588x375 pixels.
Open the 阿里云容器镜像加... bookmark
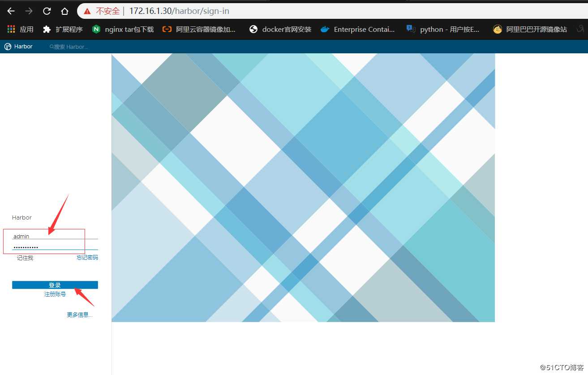(199, 29)
